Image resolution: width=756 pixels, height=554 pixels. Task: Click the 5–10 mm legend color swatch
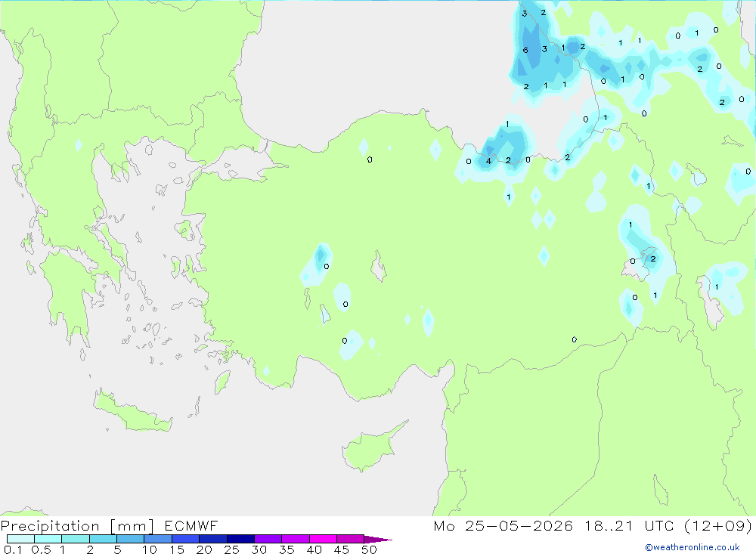pyautogui.click(x=130, y=539)
